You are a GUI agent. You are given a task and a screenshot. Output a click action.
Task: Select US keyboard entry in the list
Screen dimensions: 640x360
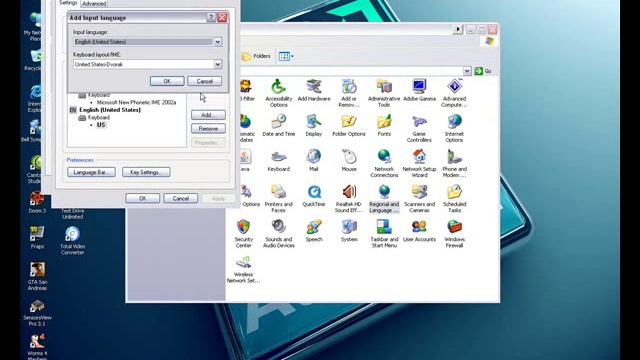click(101, 125)
